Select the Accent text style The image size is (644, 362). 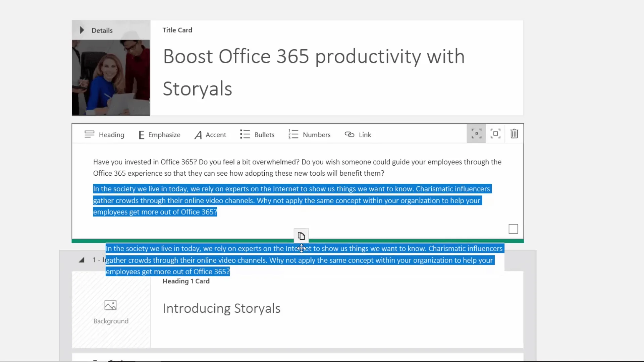[210, 134]
